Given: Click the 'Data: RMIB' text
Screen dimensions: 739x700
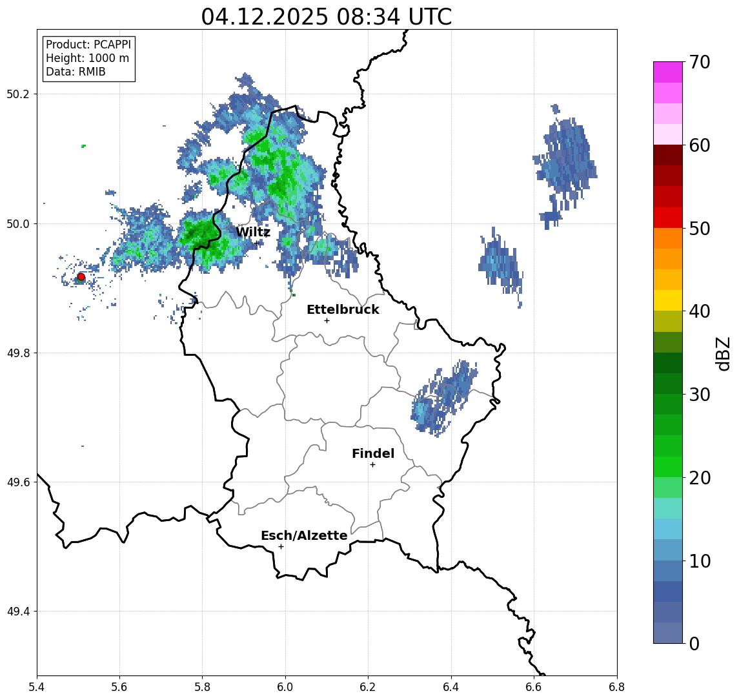Looking at the screenshot, I should 76,72.
